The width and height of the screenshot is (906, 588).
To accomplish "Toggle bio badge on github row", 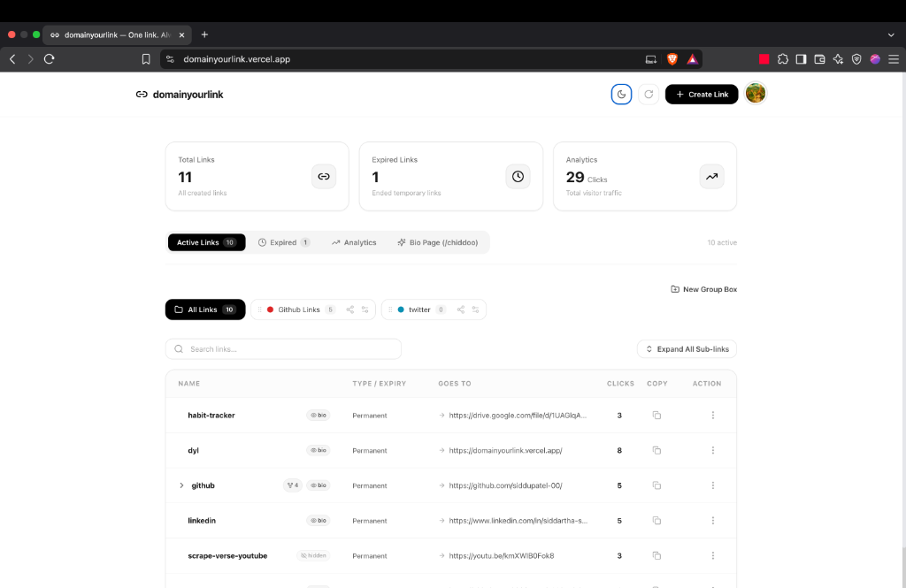I will (319, 485).
